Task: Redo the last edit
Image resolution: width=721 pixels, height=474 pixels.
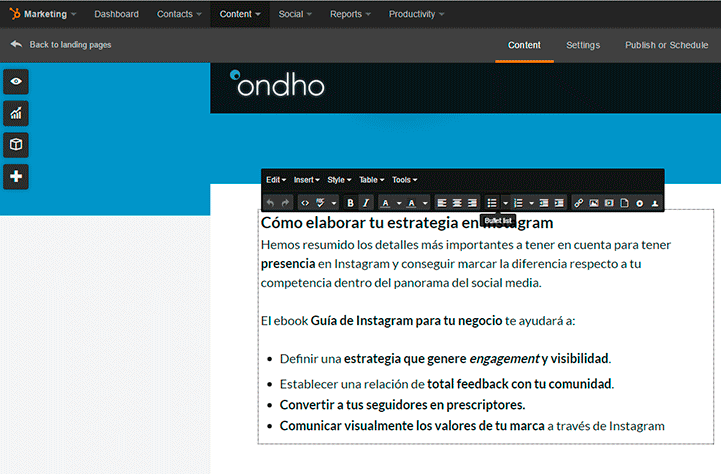Action: (x=286, y=203)
